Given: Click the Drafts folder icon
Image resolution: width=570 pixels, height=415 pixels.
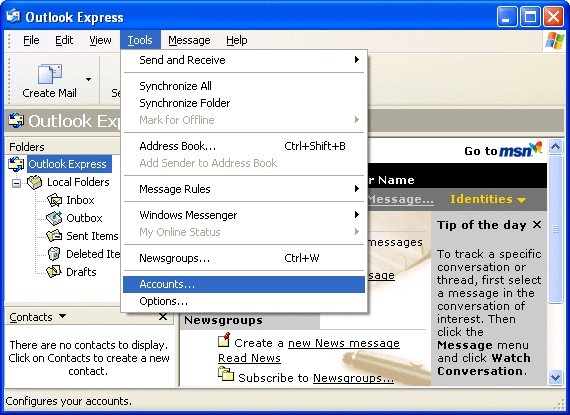Looking at the screenshot, I should (x=54, y=271).
